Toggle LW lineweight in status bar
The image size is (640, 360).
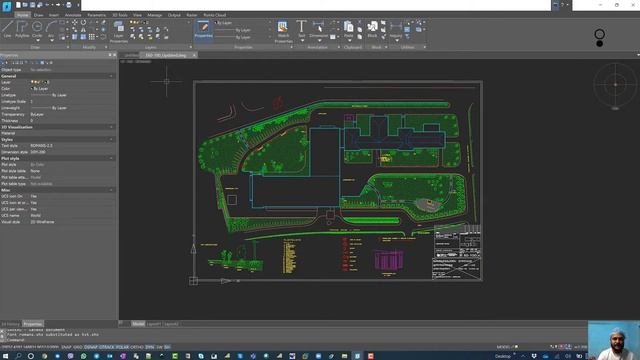tap(160, 347)
